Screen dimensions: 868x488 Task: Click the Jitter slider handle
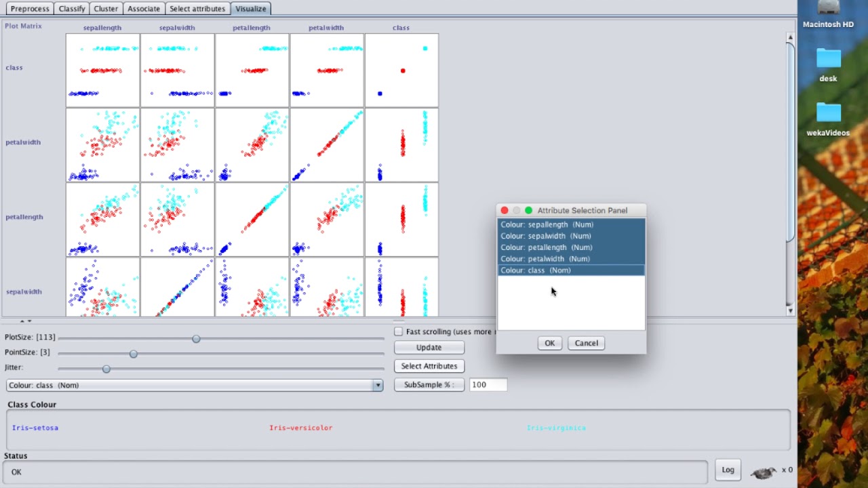coord(106,369)
